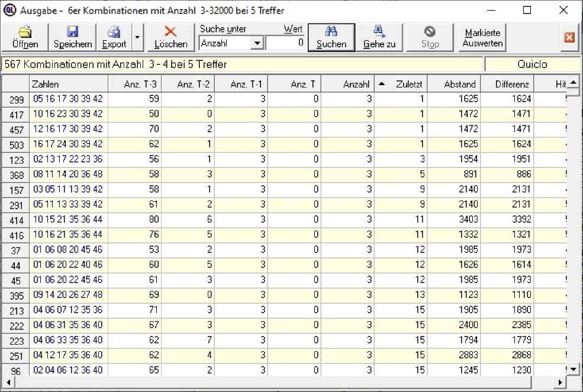The image size is (583, 392).
Task: Select row 299 in the table
Action: pyautogui.click(x=16, y=100)
